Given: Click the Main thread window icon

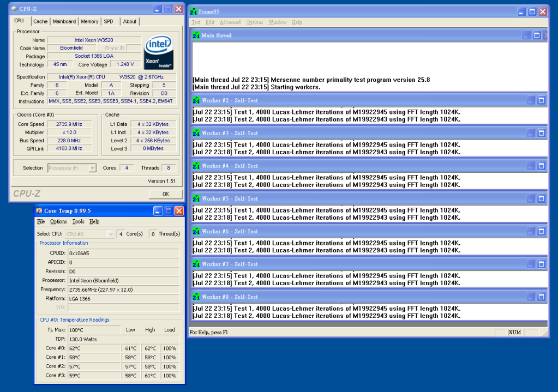Looking at the screenshot, I should pos(196,35).
